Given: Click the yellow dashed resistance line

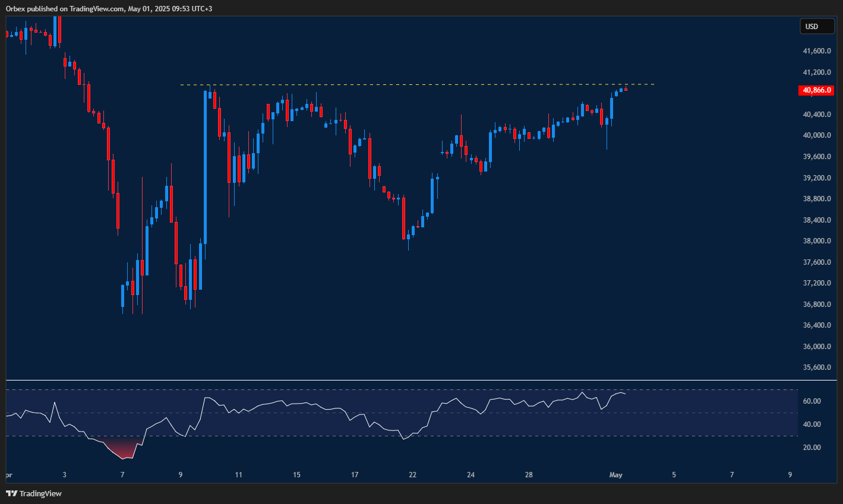Looking at the screenshot, I should 416,84.
